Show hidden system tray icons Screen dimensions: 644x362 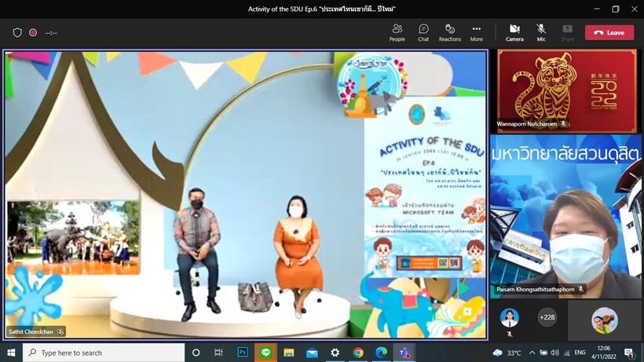(532, 353)
